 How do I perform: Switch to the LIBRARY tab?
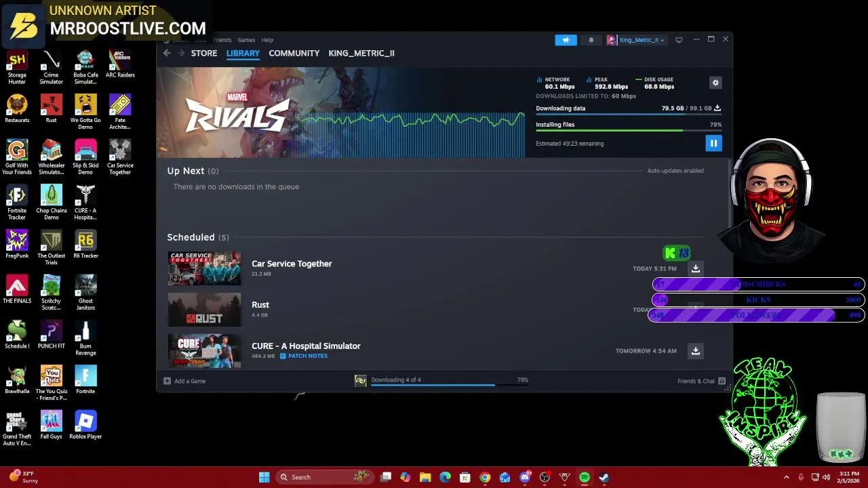(x=243, y=53)
